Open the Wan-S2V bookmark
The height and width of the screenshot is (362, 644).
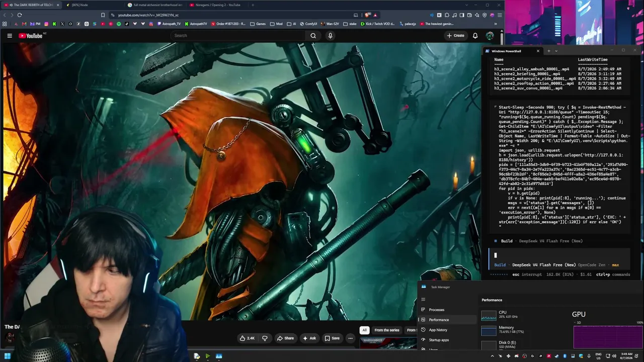[x=330, y=24]
